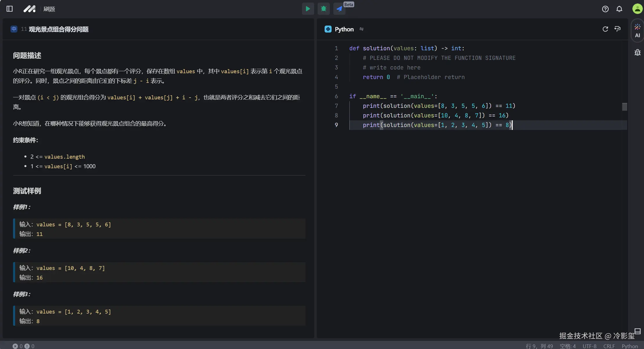Open the Python language selector
Image resolution: width=644 pixels, height=349 pixels.
tap(344, 29)
